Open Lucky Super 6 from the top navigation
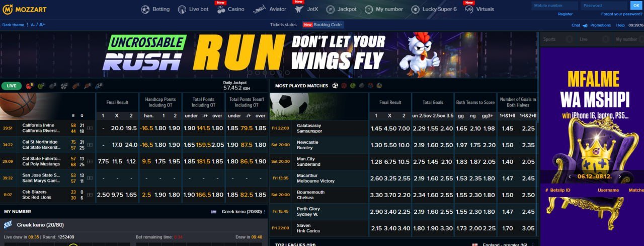The height and width of the screenshot is (246, 644). (434, 9)
